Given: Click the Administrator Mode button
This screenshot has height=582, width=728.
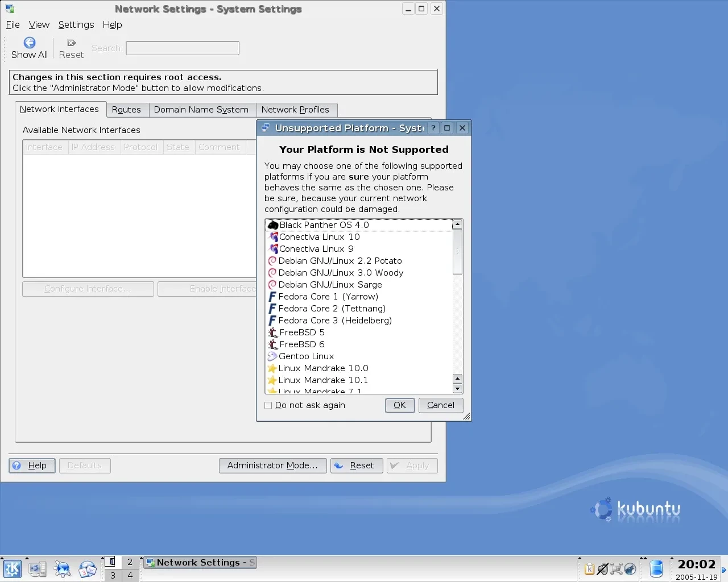Looking at the screenshot, I should (272, 465).
